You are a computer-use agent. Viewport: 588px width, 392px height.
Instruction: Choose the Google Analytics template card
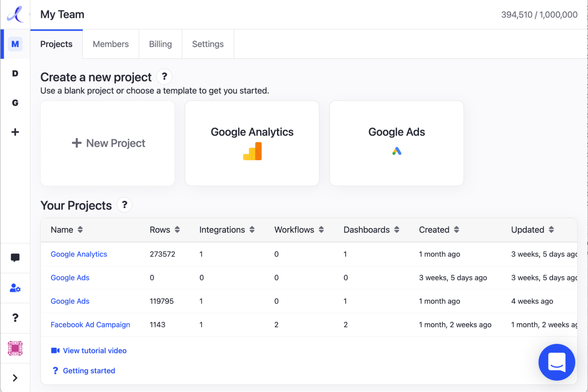[252, 143]
